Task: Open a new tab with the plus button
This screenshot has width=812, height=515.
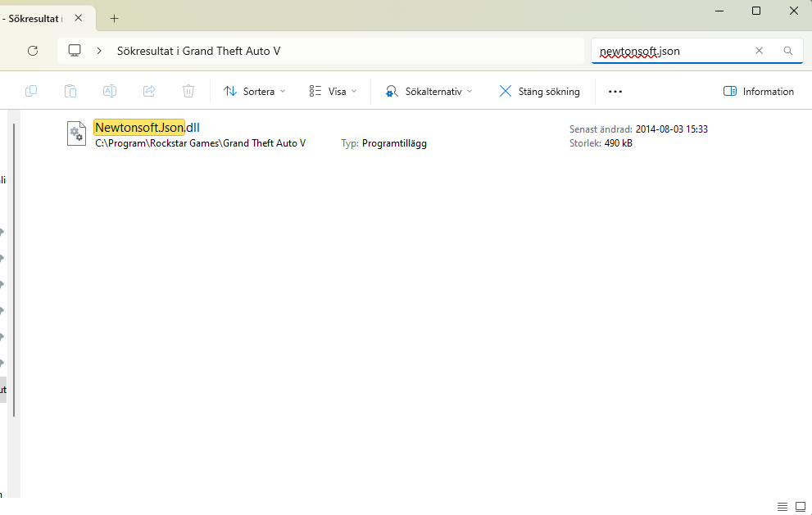Action: (x=114, y=18)
